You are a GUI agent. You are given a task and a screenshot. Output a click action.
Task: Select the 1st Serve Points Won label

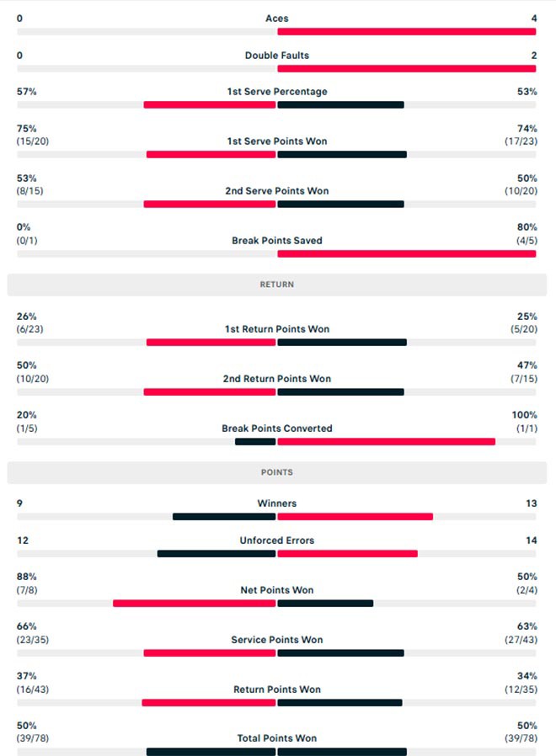pyautogui.click(x=277, y=141)
